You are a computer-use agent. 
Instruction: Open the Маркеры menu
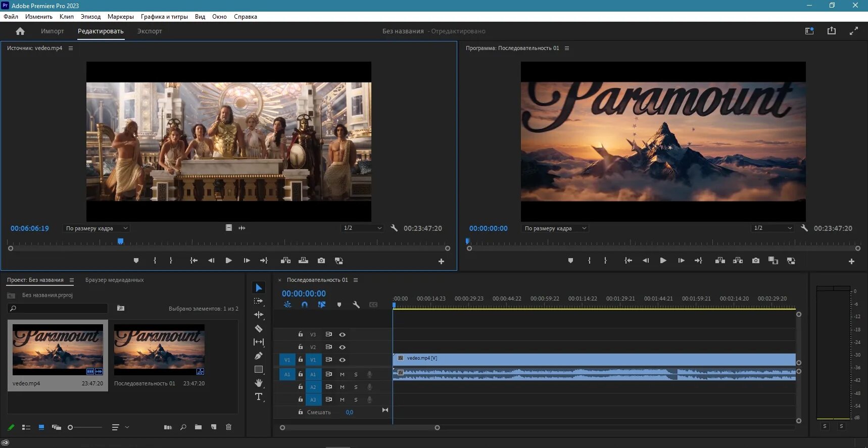[x=121, y=17]
